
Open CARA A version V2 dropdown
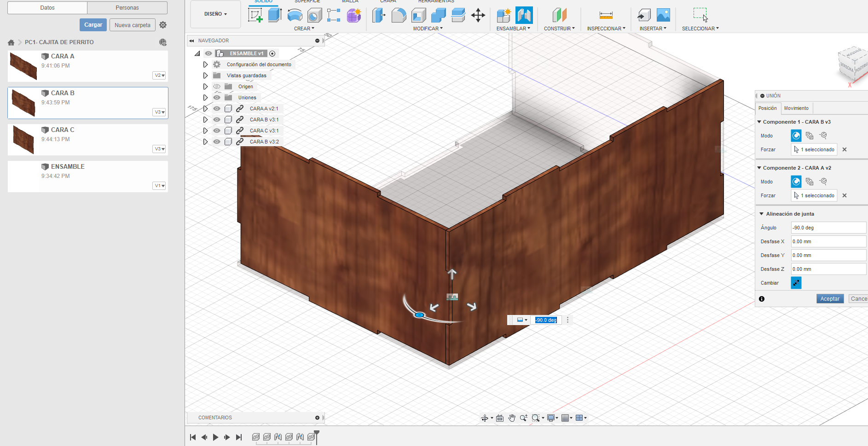tap(159, 75)
